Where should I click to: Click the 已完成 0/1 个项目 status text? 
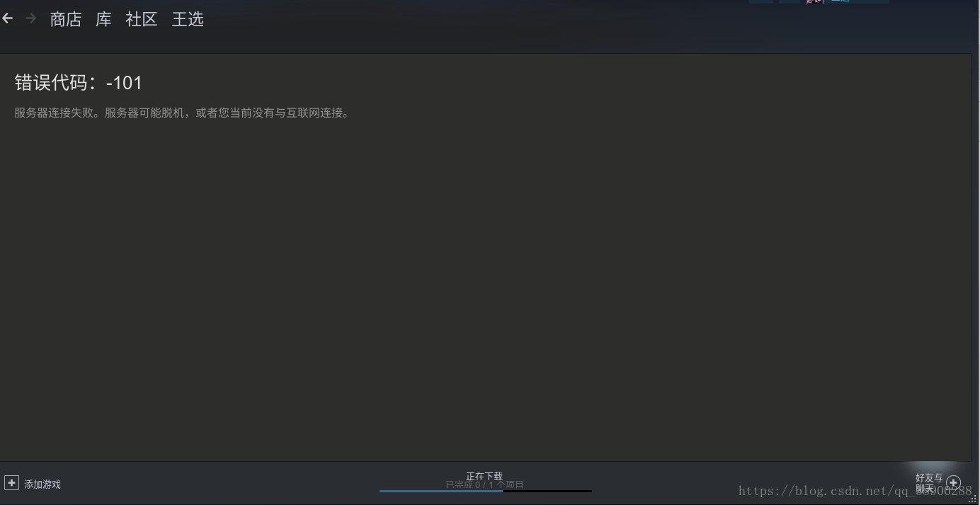click(484, 484)
